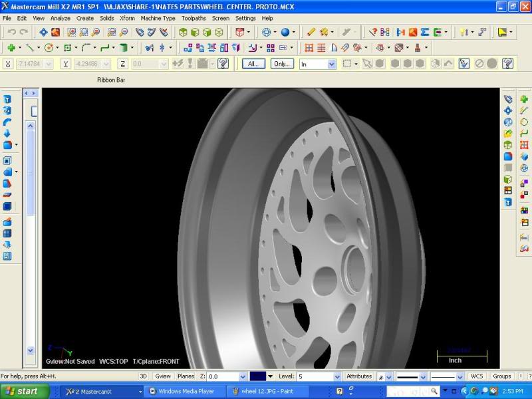532x399 pixels.
Task: Open the Toolpaths menu
Action: pos(194,18)
